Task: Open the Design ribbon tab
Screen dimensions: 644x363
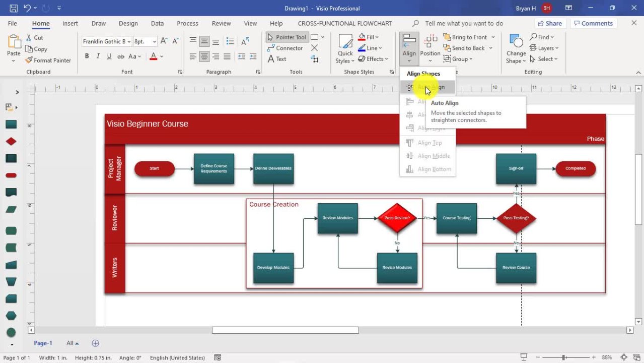Action: point(128,23)
